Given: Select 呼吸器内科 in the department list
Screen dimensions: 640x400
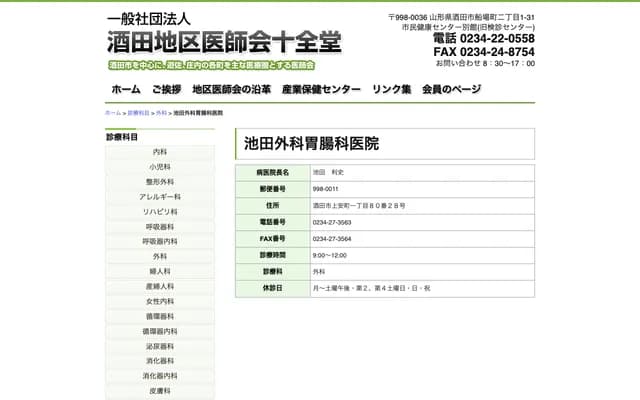Looking at the screenshot, I should coord(160,242).
